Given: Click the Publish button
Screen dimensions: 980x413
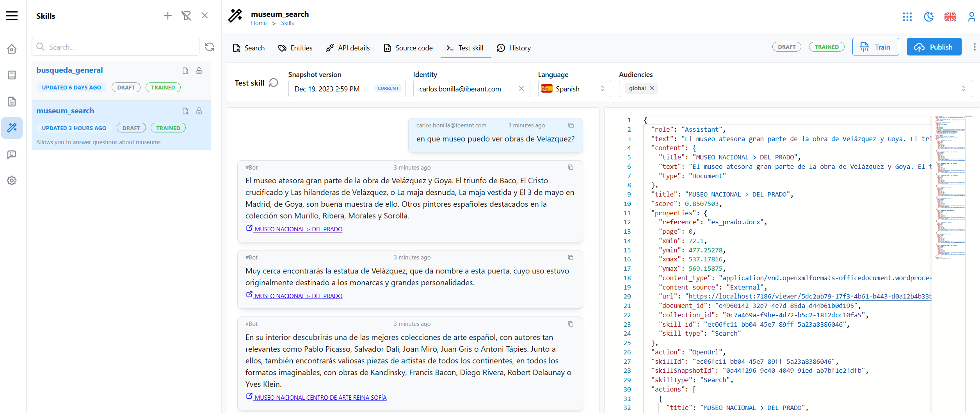Looking at the screenshot, I should [x=934, y=47].
